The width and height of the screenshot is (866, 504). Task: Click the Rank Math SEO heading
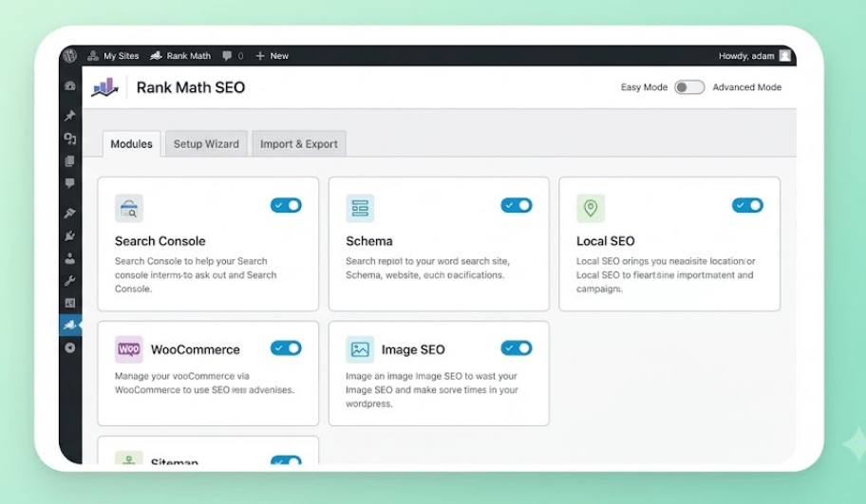[191, 87]
